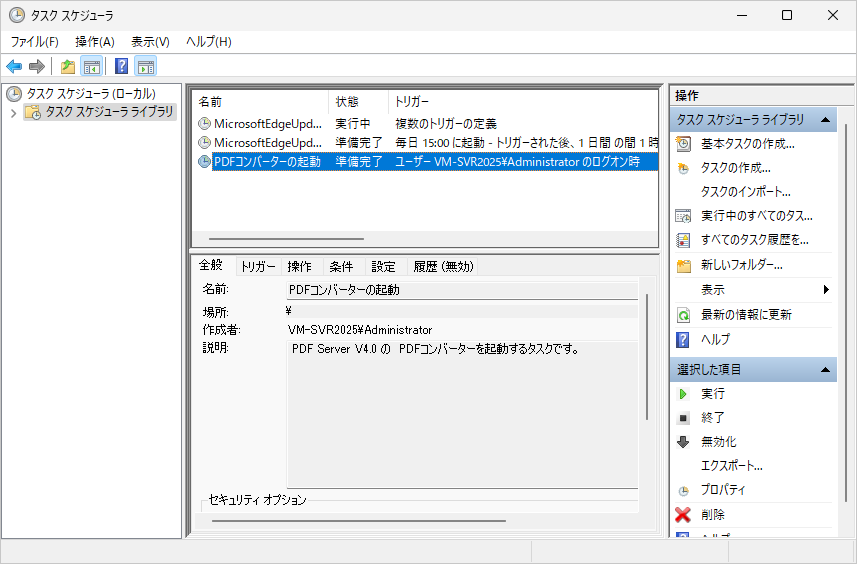Screen dimensions: 857x564
Task: Click タスクのインポート... action
Action: point(746,192)
